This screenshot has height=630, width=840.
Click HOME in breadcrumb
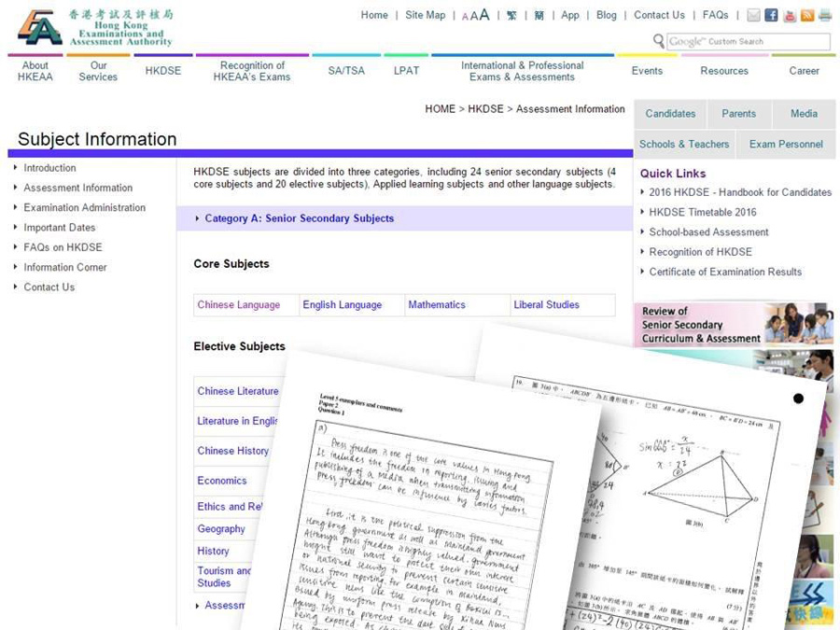pyautogui.click(x=440, y=109)
